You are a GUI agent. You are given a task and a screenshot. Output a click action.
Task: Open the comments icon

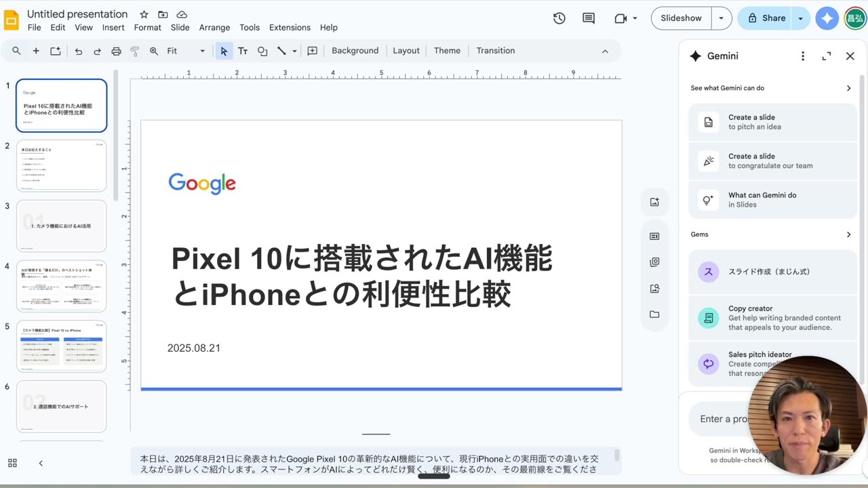pyautogui.click(x=589, y=18)
